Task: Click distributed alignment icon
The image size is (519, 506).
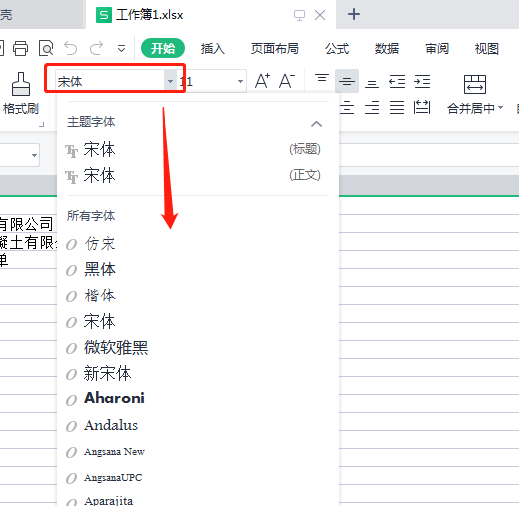Action: tap(422, 107)
